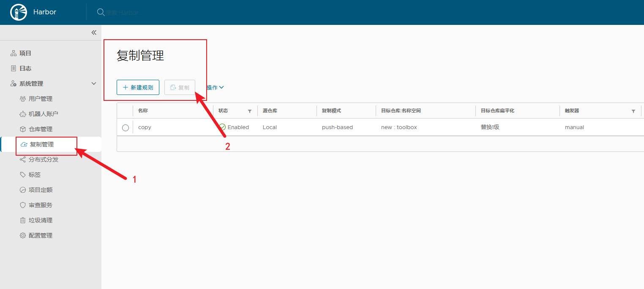Open the 操作 actions dropdown
Screen dimensions: 644x289
coord(215,87)
